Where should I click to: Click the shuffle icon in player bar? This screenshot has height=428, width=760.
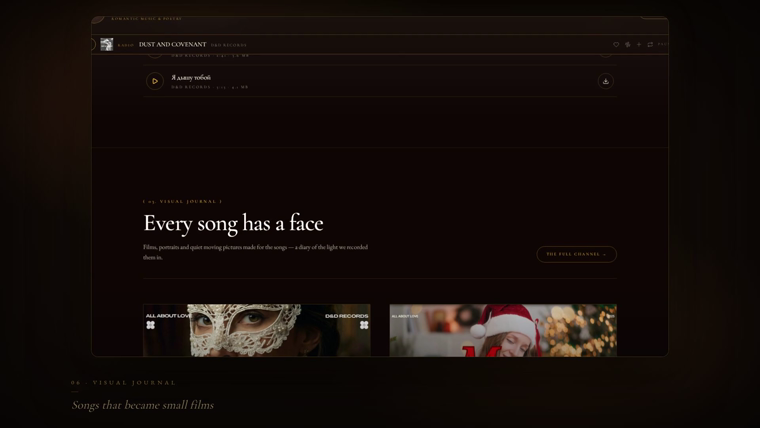[x=628, y=45]
